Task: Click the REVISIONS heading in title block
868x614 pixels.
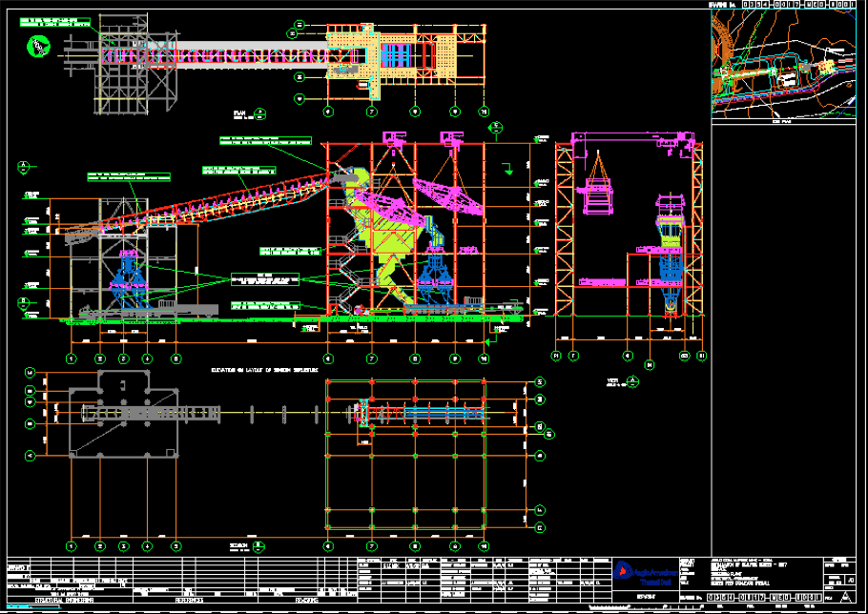Action: 305,602
